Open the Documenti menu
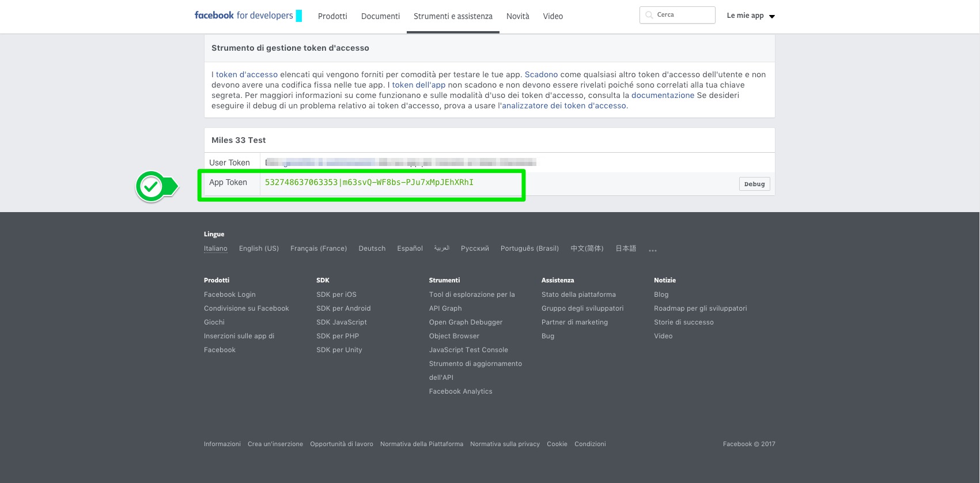The height and width of the screenshot is (483, 980). tap(380, 16)
